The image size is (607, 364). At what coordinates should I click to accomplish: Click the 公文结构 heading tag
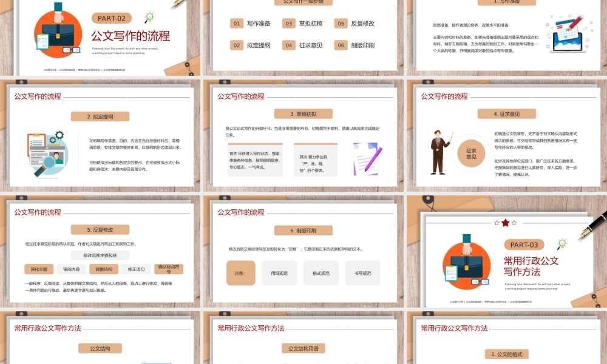(100, 348)
